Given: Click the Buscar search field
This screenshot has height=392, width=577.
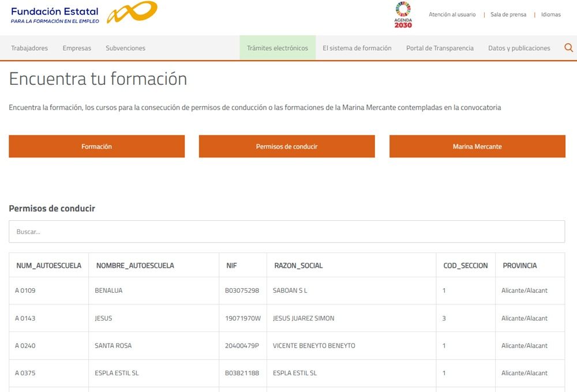Looking at the screenshot, I should pyautogui.click(x=286, y=231).
